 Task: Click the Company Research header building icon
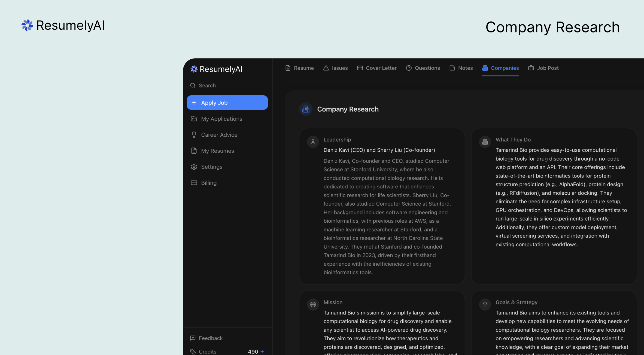click(x=306, y=109)
